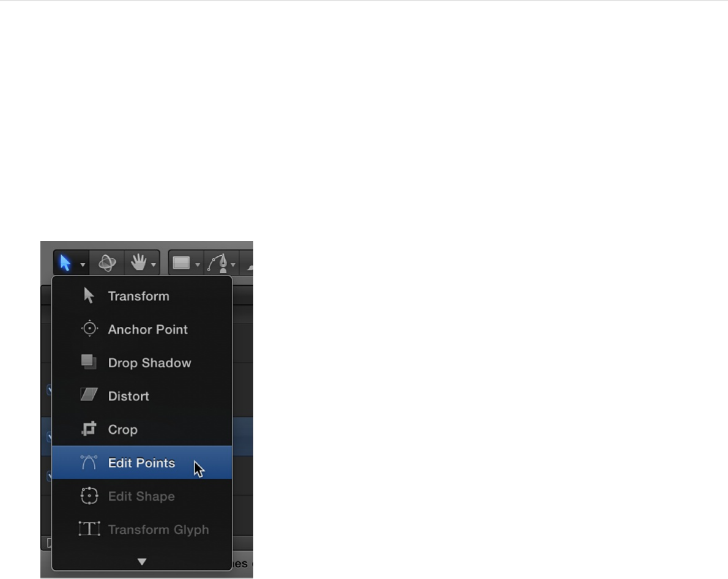
Task: Select the blue arrow Select/Transform tool
Action: (x=65, y=263)
